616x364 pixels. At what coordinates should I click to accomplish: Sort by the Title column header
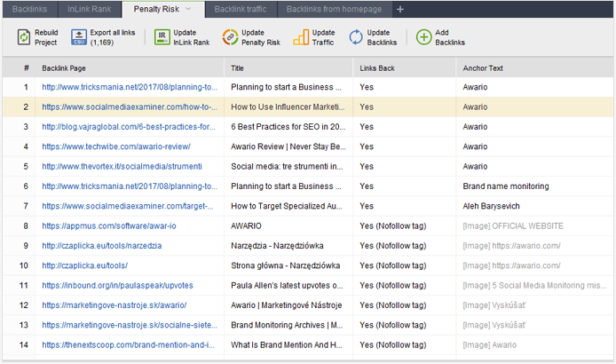tap(237, 68)
